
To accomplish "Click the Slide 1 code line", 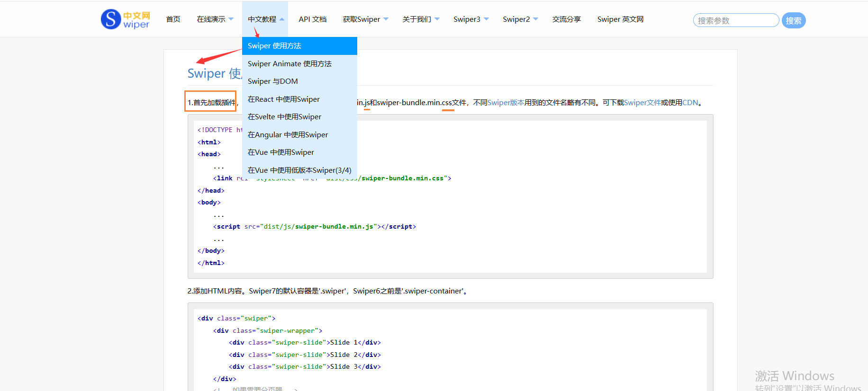I will tap(305, 343).
